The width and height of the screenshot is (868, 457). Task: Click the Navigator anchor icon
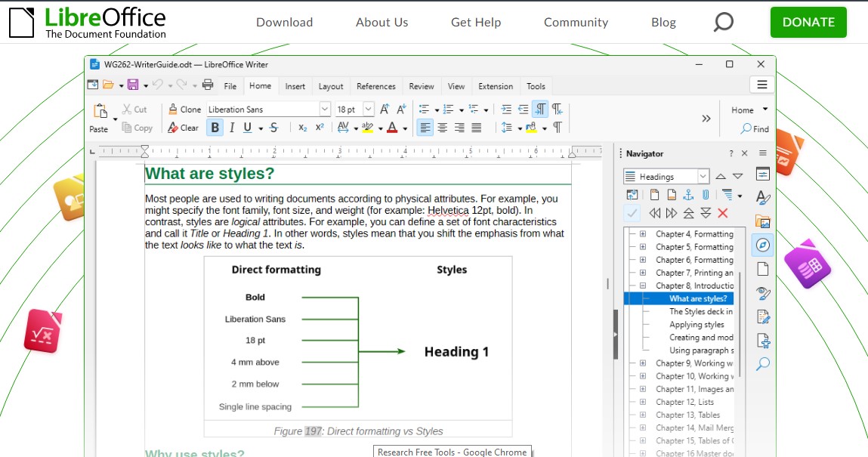pyautogui.click(x=688, y=195)
